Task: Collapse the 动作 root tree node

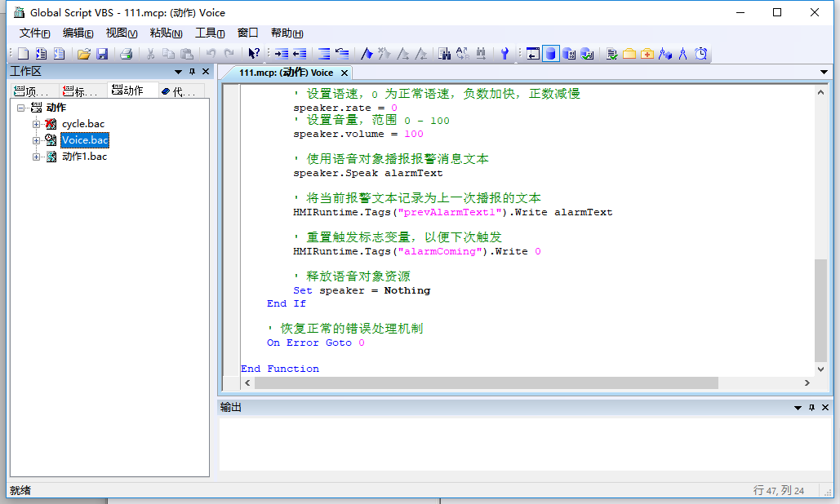Action: 21,108
